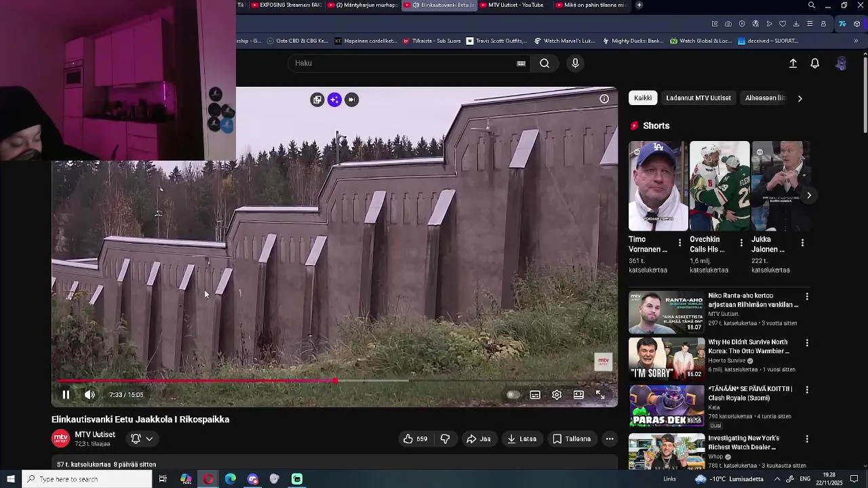The height and width of the screenshot is (488, 868).
Task: Open the Timo Vornanen Short thumbnail
Action: click(x=658, y=186)
